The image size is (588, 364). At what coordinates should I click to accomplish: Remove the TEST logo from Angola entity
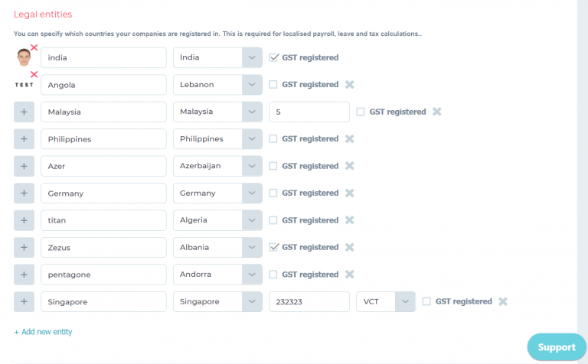coord(34,74)
